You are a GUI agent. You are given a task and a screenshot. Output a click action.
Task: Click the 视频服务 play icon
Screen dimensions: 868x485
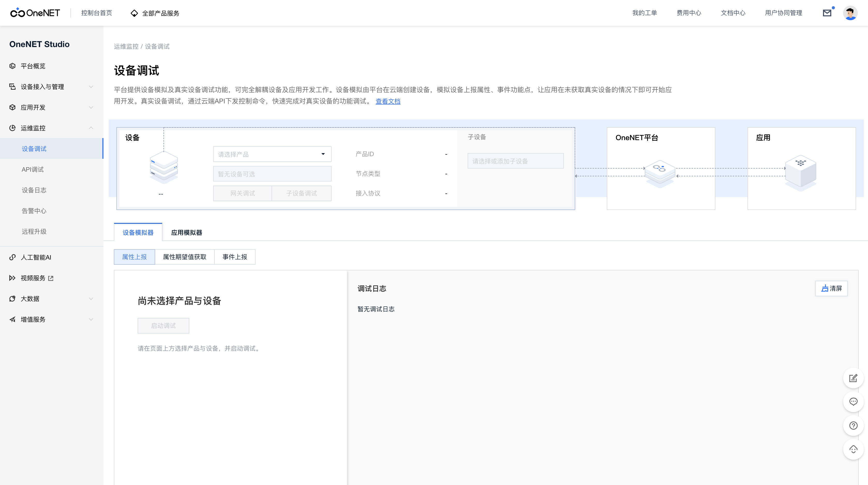(12, 278)
